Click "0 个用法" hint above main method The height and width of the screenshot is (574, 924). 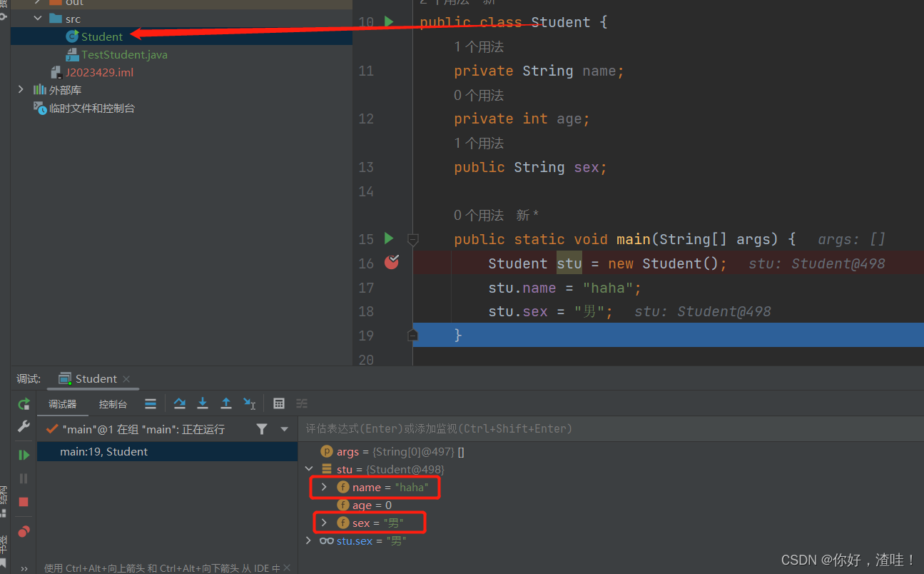[x=479, y=215]
